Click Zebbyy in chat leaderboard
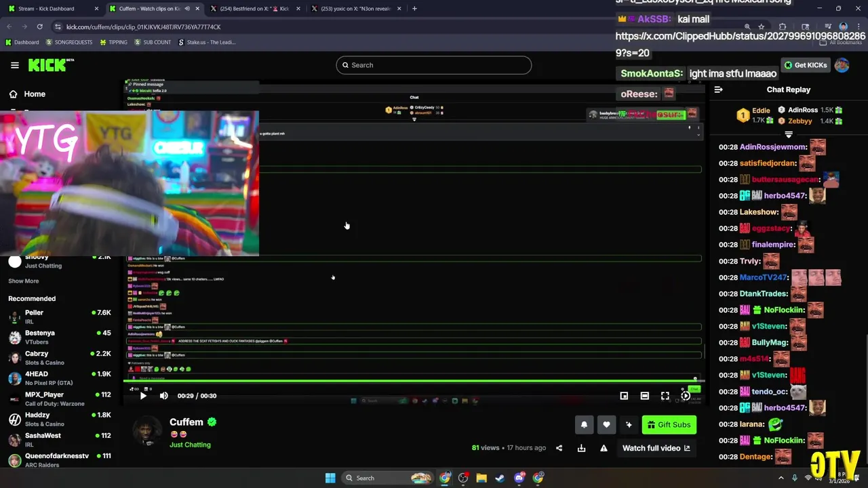The width and height of the screenshot is (868, 488). 800,121
